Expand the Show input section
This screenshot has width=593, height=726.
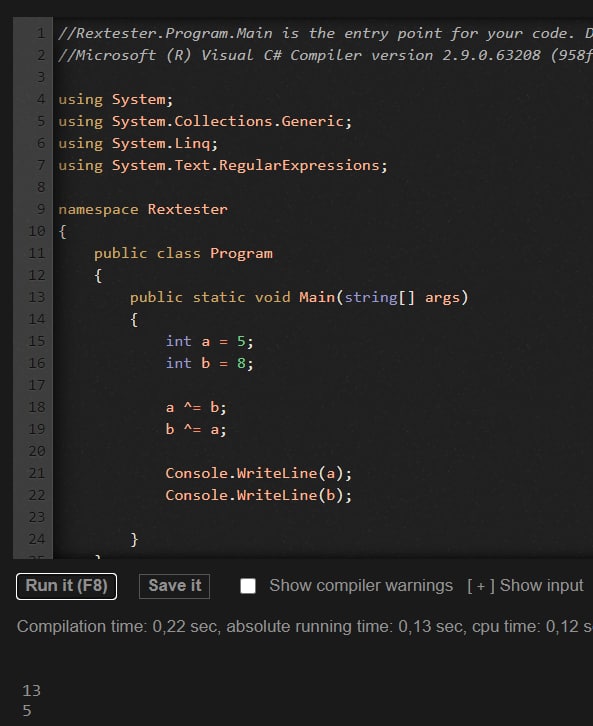point(525,586)
